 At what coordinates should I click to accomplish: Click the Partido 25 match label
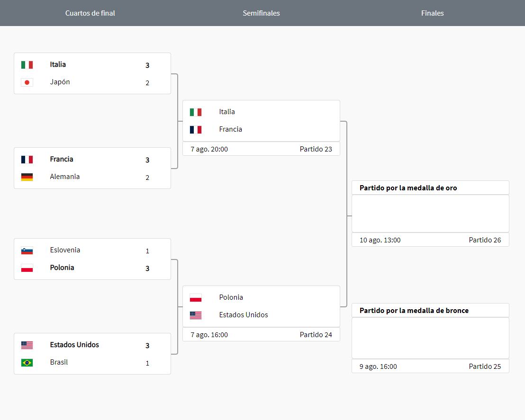pos(485,366)
